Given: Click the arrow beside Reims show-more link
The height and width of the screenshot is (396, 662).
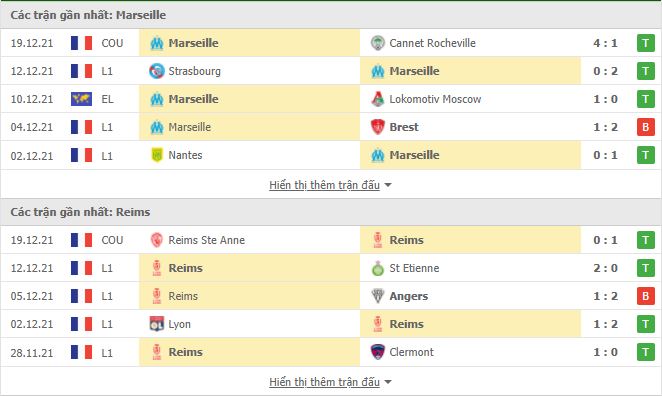Looking at the screenshot, I should tap(388, 382).
